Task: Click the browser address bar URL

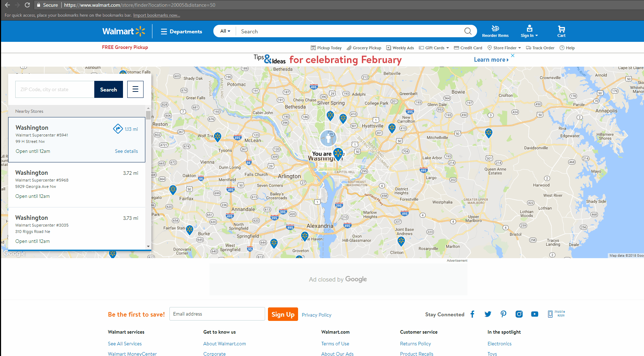Action: pos(140,5)
